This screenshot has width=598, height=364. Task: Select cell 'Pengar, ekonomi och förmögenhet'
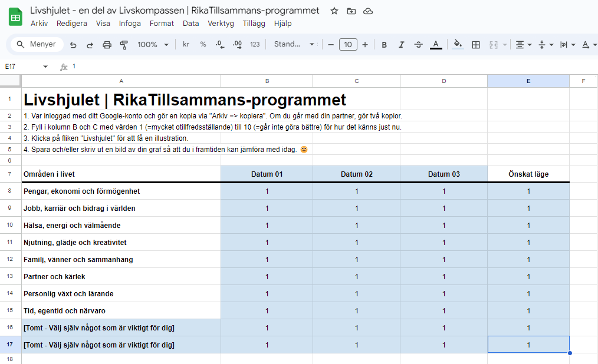121,191
